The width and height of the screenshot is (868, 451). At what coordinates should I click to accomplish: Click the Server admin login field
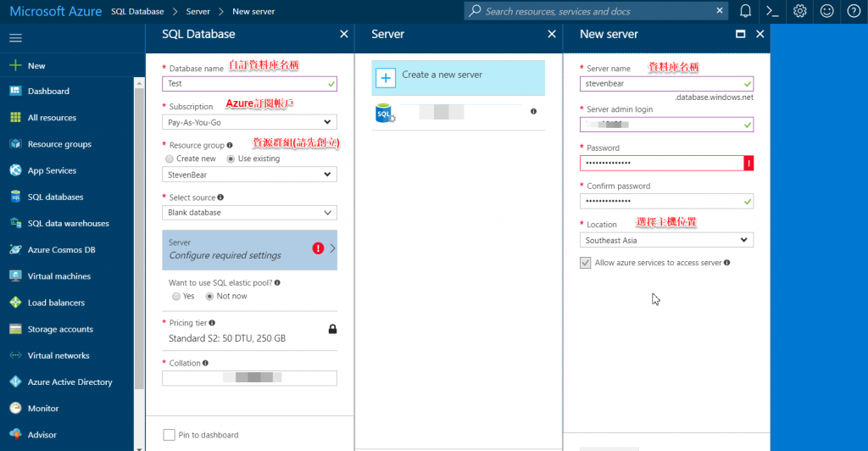[666, 125]
